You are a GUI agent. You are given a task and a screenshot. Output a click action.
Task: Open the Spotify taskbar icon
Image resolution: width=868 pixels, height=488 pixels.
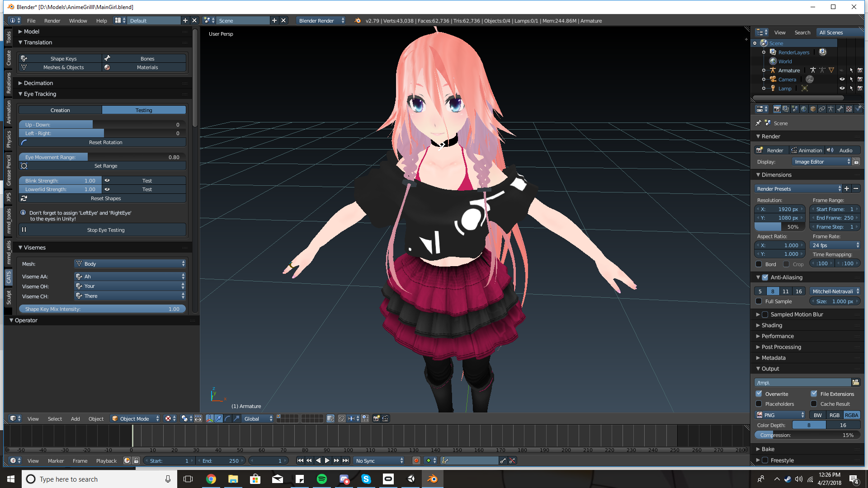pyautogui.click(x=322, y=479)
